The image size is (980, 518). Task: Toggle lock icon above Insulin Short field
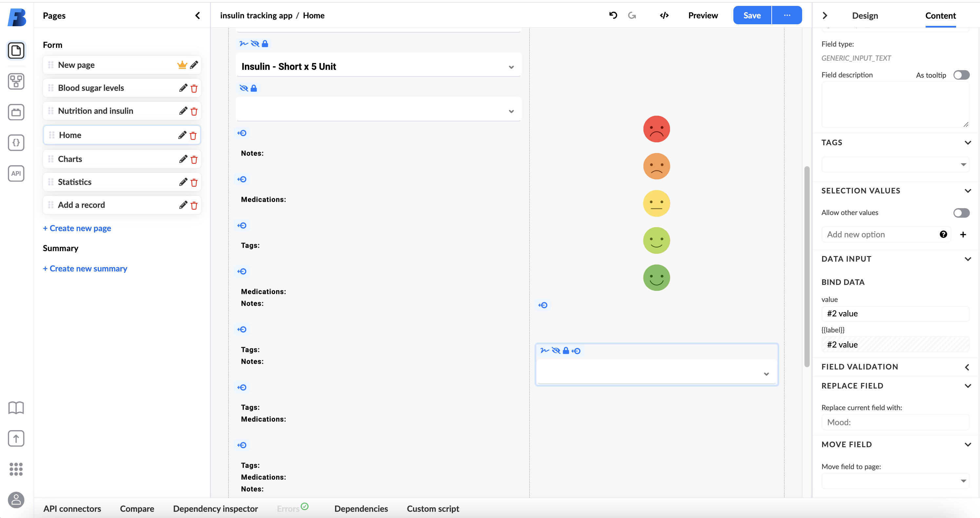click(265, 43)
